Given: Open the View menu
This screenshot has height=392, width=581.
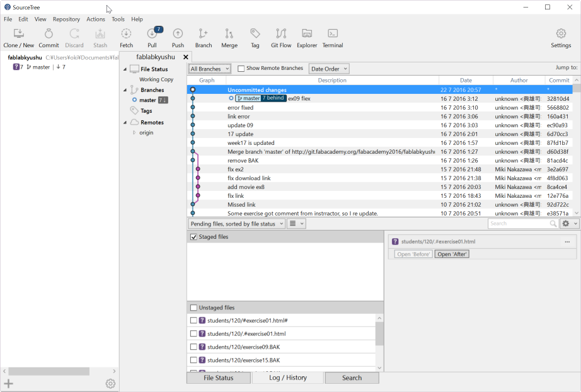Looking at the screenshot, I should pyautogui.click(x=40, y=20).
